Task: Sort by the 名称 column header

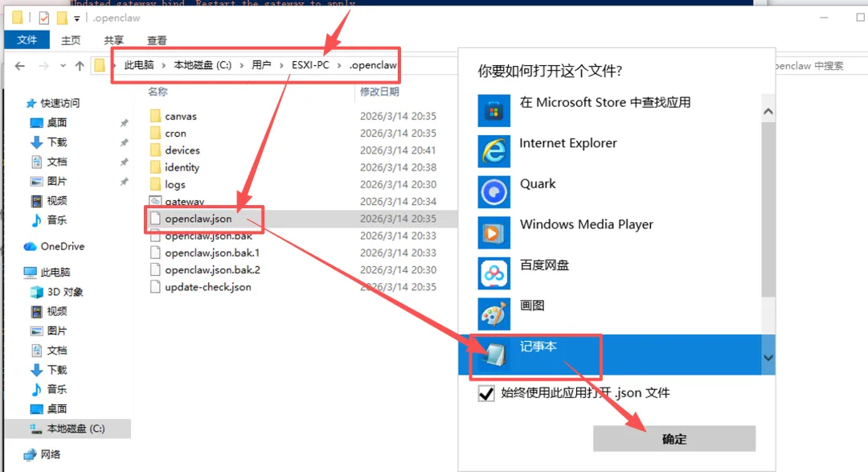Action: click(x=158, y=92)
